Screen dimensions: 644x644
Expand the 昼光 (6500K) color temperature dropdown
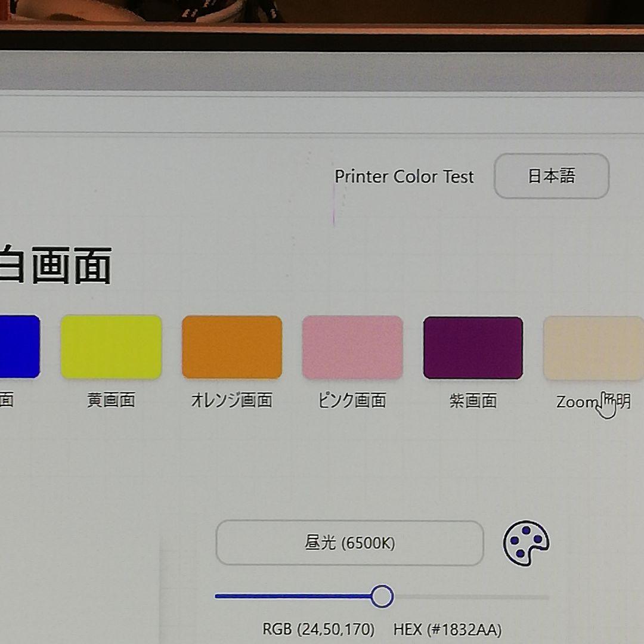pyautogui.click(x=349, y=543)
